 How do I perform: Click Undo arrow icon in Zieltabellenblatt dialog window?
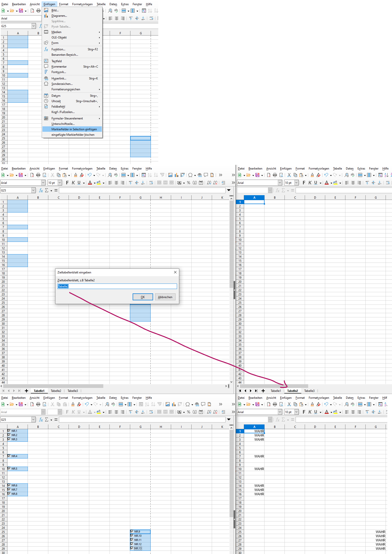[89, 175]
